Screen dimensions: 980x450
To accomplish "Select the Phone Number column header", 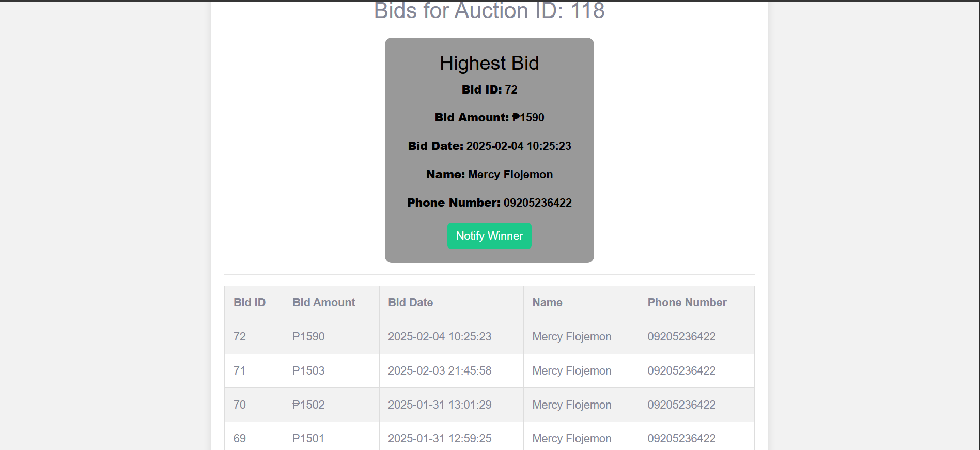I will [687, 303].
